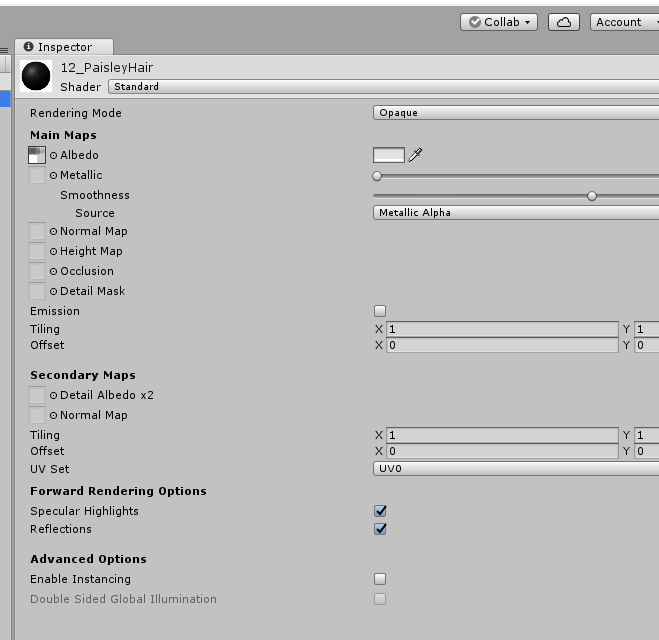The height and width of the screenshot is (640, 659).
Task: Click the Detail Albedo x2 texture slot
Action: click(x=37, y=395)
